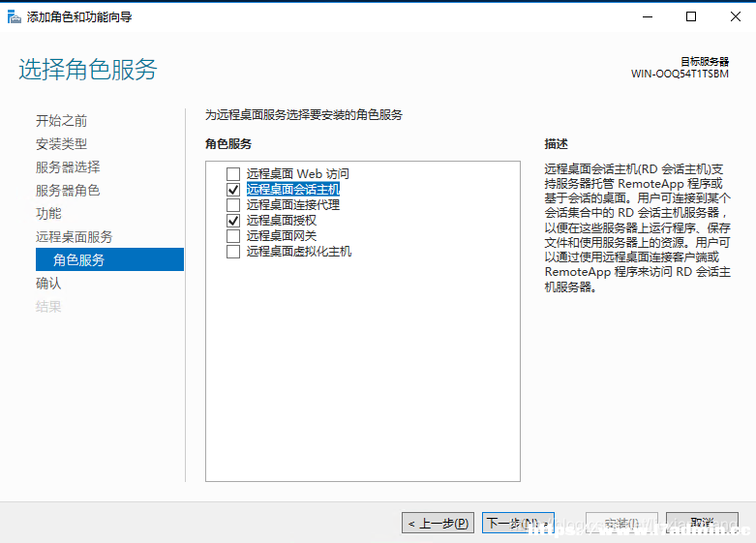Viewport: 756px width, 543px height.
Task: Open 远程桌面服务 step
Action: [x=75, y=236]
